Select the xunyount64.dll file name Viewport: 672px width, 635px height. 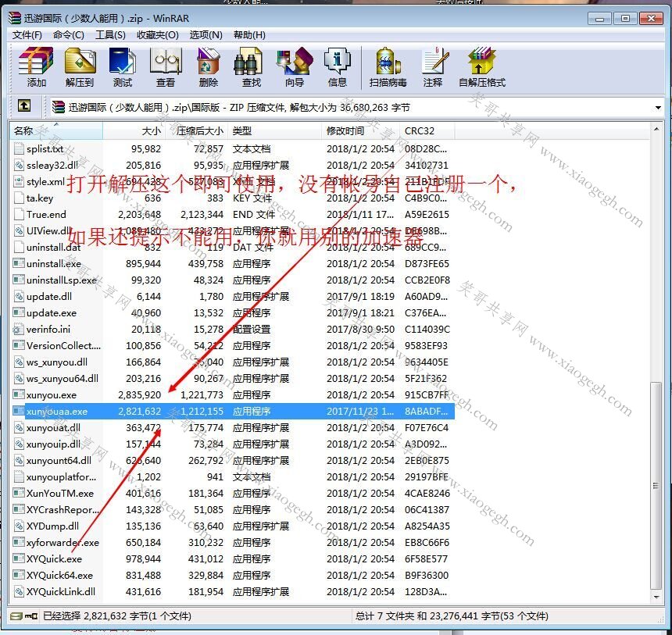[59, 461]
